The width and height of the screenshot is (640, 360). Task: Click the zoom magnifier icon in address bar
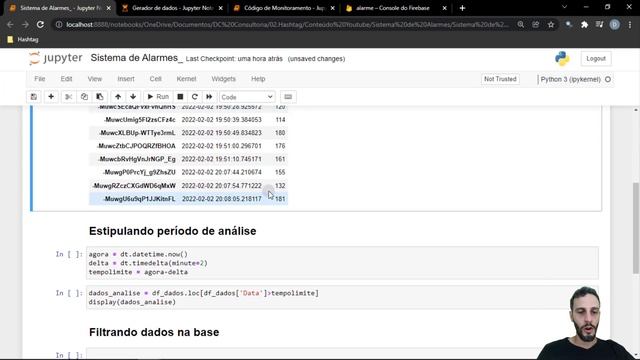tap(521, 24)
